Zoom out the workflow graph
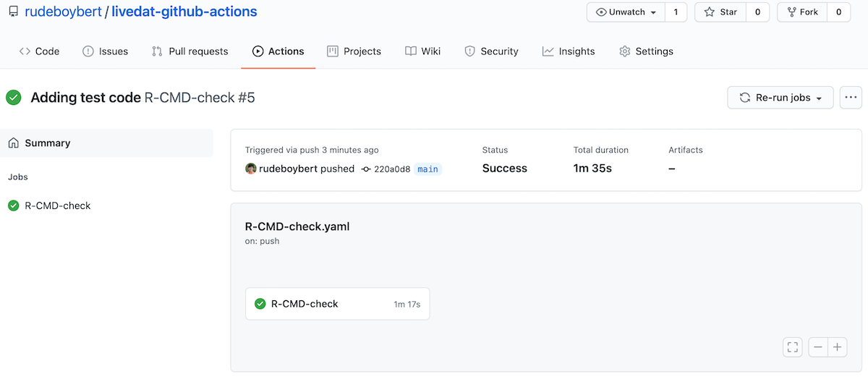 pos(818,347)
